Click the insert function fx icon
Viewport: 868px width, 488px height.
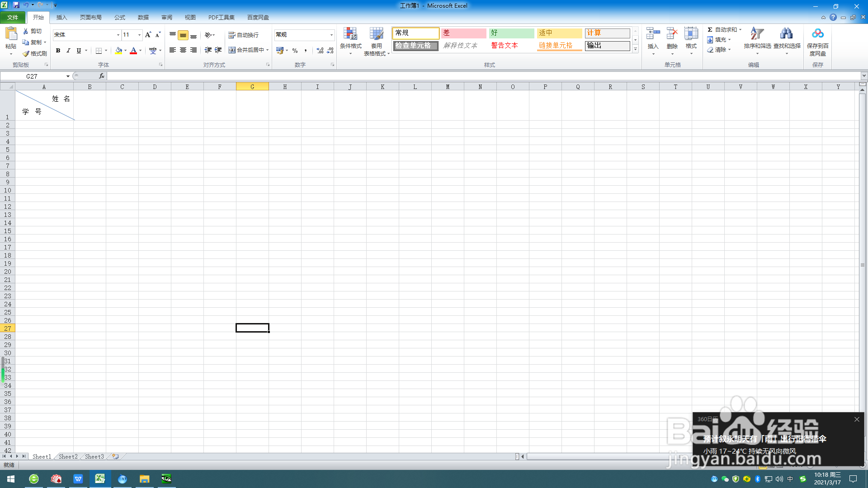click(x=102, y=76)
